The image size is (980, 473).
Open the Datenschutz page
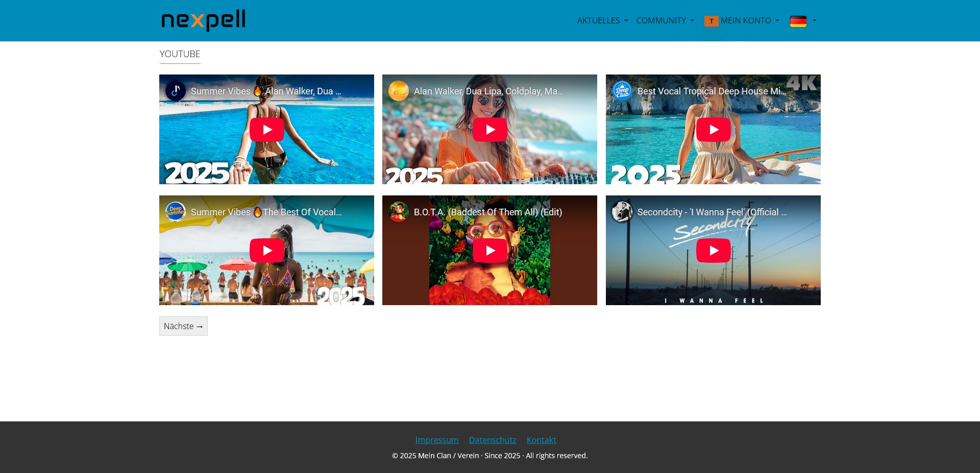[x=492, y=439]
